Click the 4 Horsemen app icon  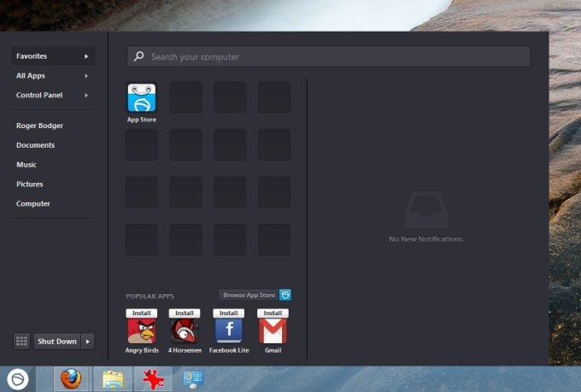[185, 331]
